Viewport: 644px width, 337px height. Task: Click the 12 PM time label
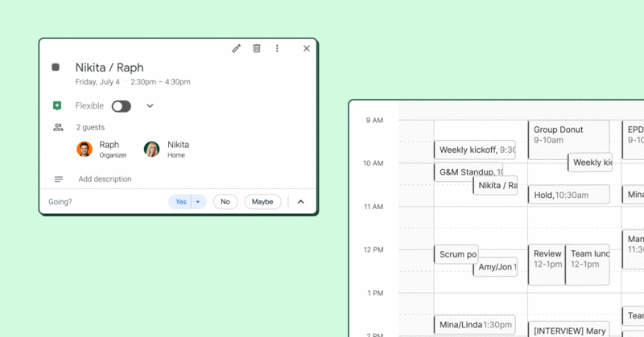click(x=374, y=249)
